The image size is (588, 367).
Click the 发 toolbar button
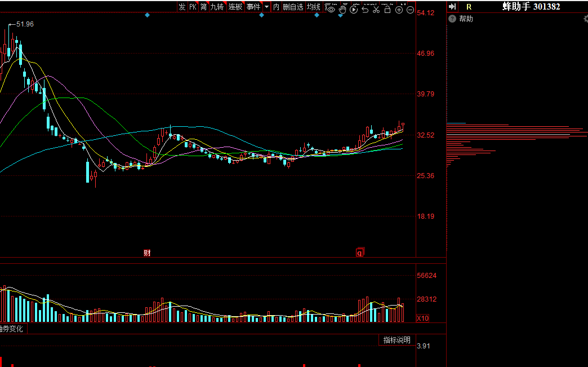point(182,7)
